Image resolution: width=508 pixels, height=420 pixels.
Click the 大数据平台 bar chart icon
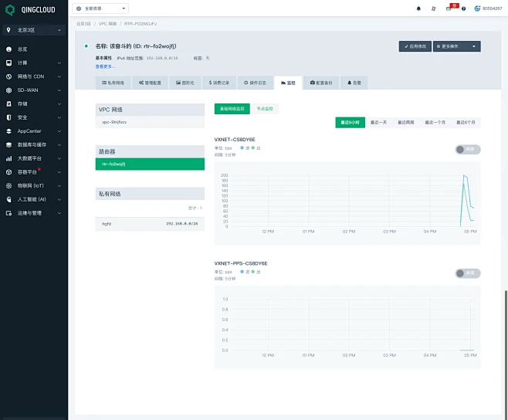pos(9,158)
